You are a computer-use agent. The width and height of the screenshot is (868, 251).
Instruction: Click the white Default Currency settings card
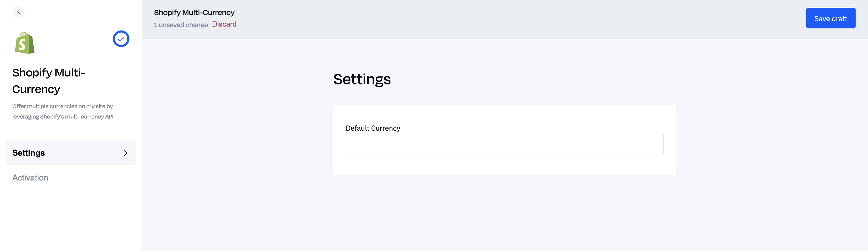pos(505,140)
